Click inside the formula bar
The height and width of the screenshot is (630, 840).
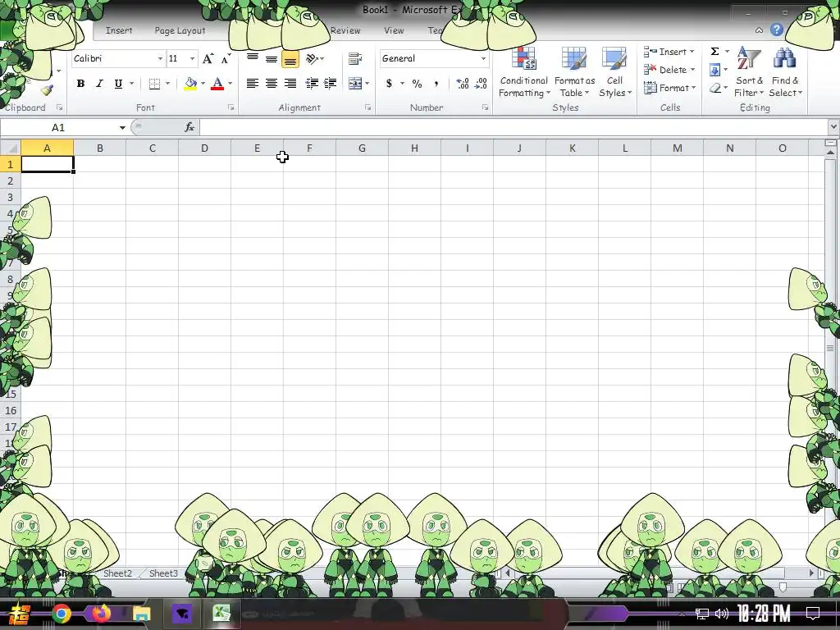514,127
